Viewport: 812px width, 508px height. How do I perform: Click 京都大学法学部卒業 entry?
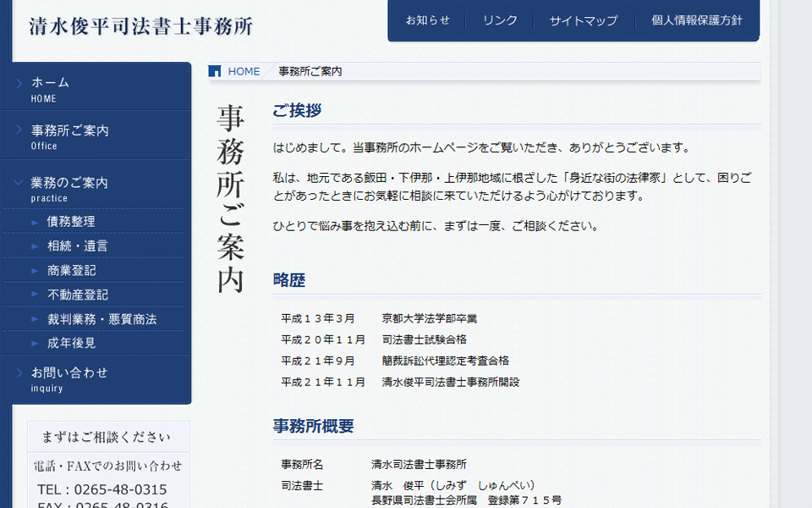430,318
